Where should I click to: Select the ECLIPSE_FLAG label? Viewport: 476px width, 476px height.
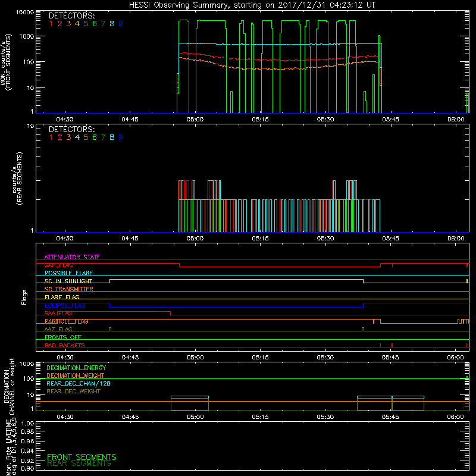(x=65, y=305)
